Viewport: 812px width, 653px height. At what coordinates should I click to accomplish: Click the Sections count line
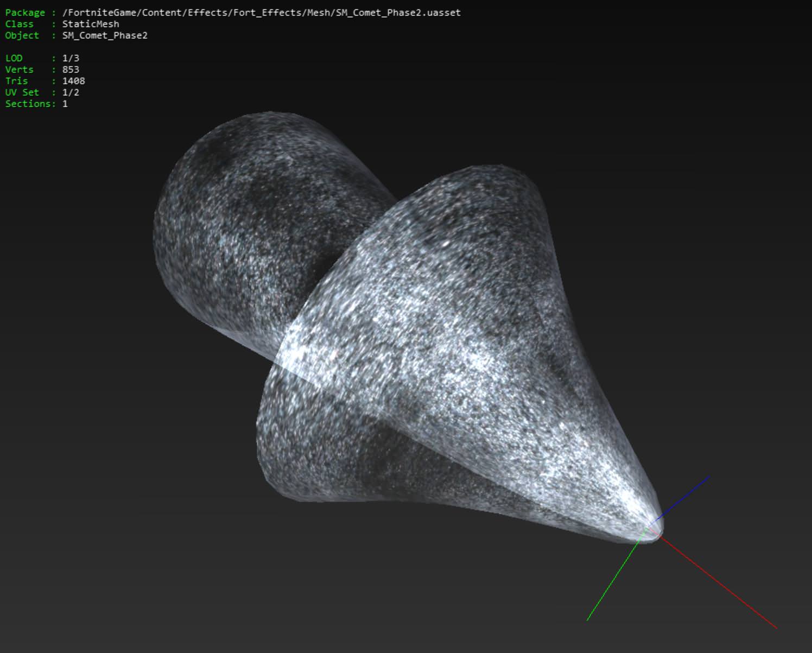coord(36,104)
